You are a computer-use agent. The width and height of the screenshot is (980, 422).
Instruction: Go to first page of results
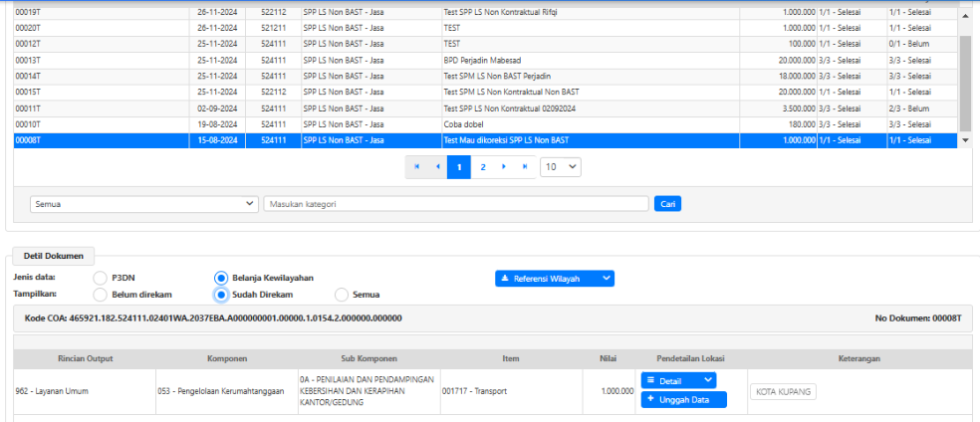point(417,167)
